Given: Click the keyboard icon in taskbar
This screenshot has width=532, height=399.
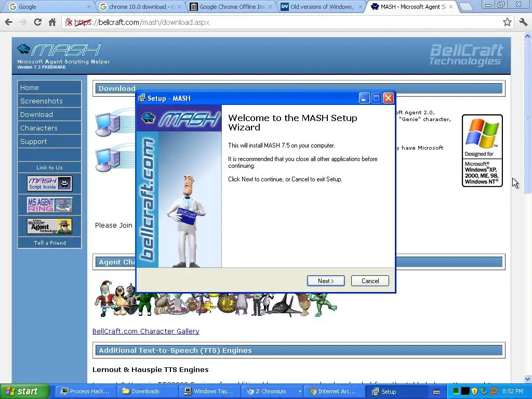Looking at the screenshot, I should tap(436, 392).
